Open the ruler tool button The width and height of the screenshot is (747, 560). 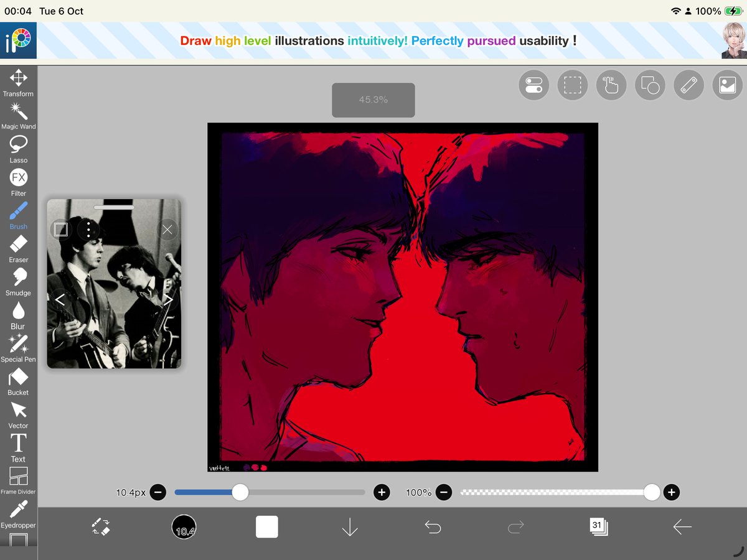688,85
